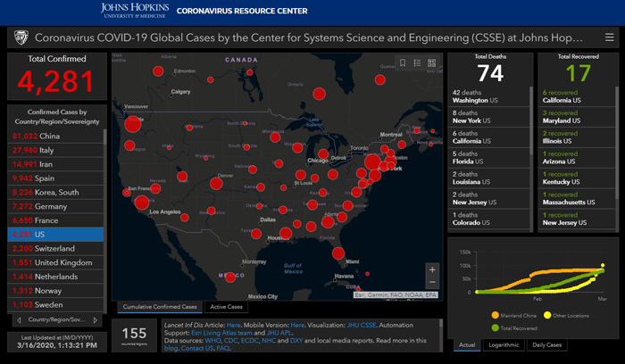Click the bookmarks icon on the map

click(403, 63)
